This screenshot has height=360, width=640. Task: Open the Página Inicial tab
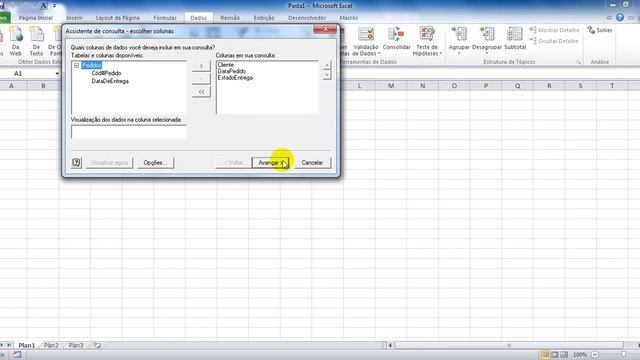[36, 18]
